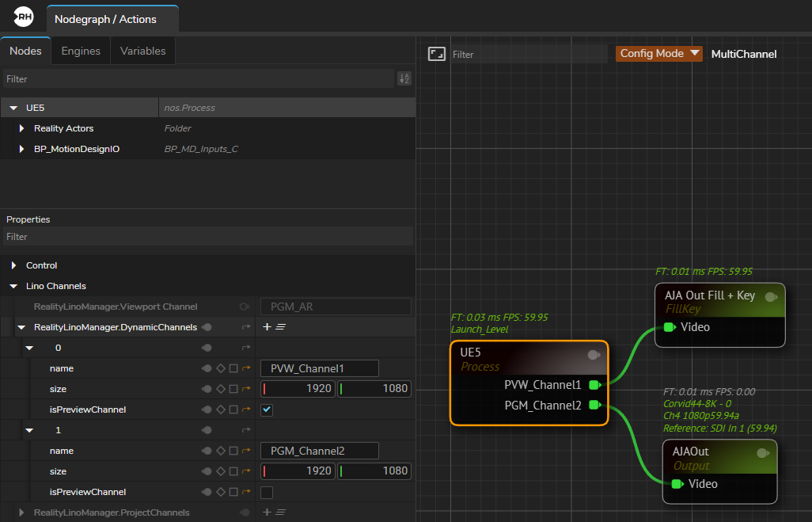The height and width of the screenshot is (522, 812).
Task: Expand the Reality Actors folder
Action: click(22, 128)
